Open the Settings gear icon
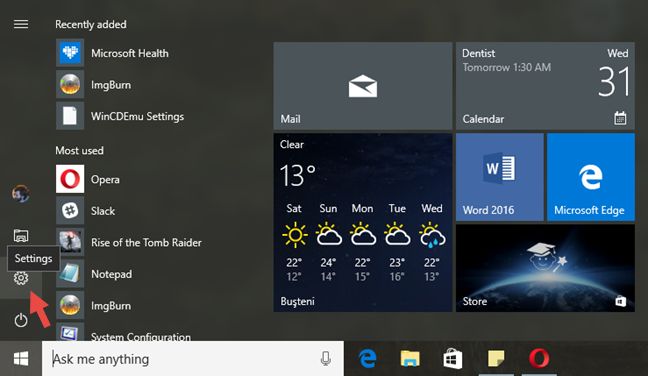This screenshot has width=648, height=376. click(21, 278)
